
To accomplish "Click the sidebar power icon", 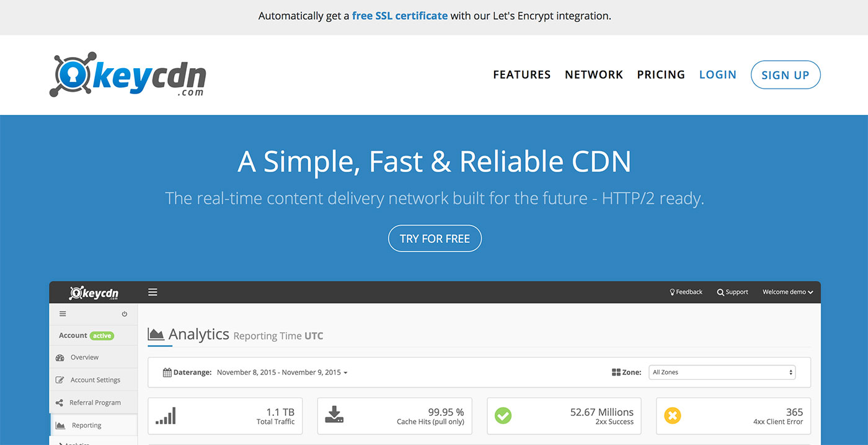I will tap(125, 314).
